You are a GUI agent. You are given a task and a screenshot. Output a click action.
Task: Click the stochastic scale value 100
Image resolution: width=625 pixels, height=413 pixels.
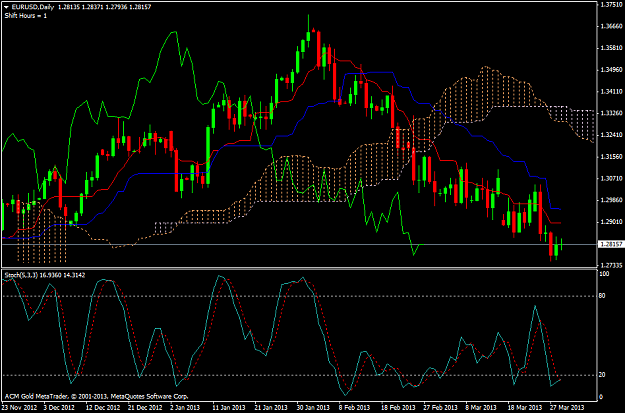point(604,274)
